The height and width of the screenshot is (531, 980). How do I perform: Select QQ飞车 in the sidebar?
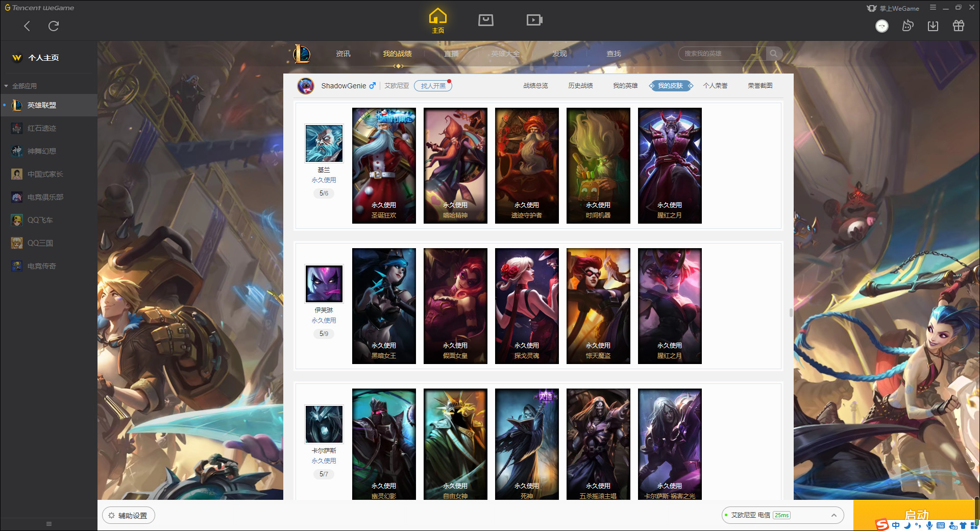tap(48, 220)
